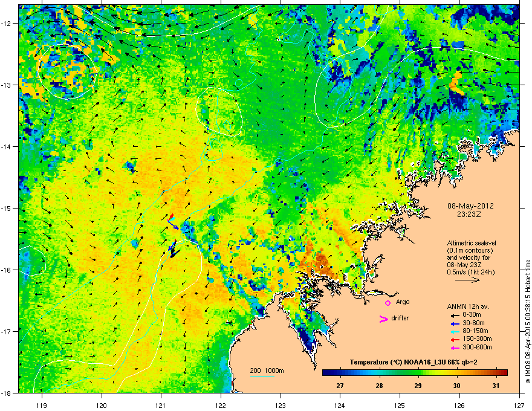The image size is (532, 411).
Task: Click the black 0-30m legend arrow
Action: [x=454, y=315]
